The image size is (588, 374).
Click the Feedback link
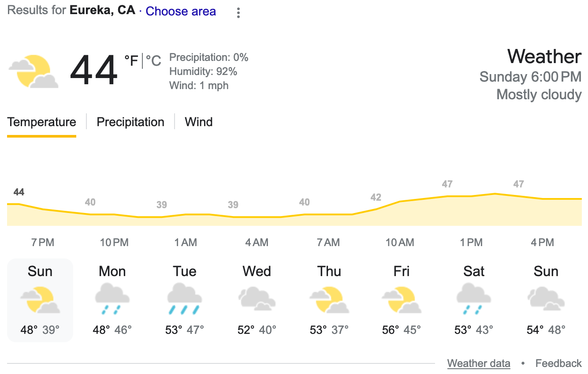558,363
